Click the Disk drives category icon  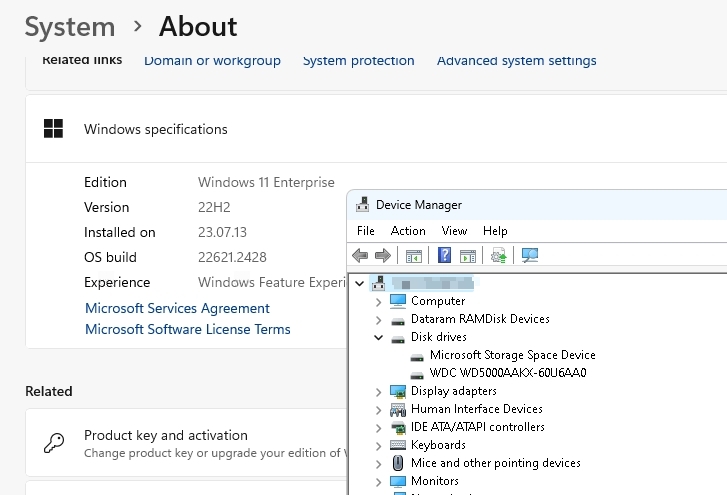(x=398, y=339)
